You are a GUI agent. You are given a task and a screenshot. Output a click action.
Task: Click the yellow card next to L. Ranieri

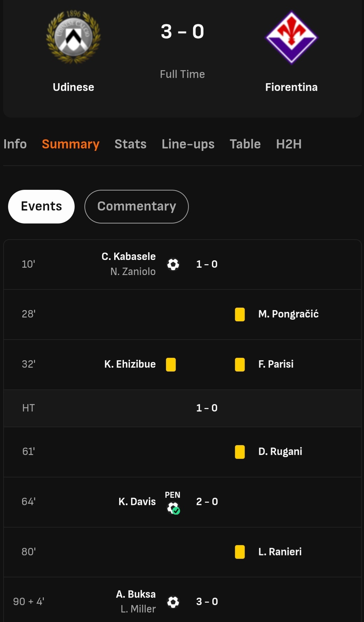(x=240, y=552)
